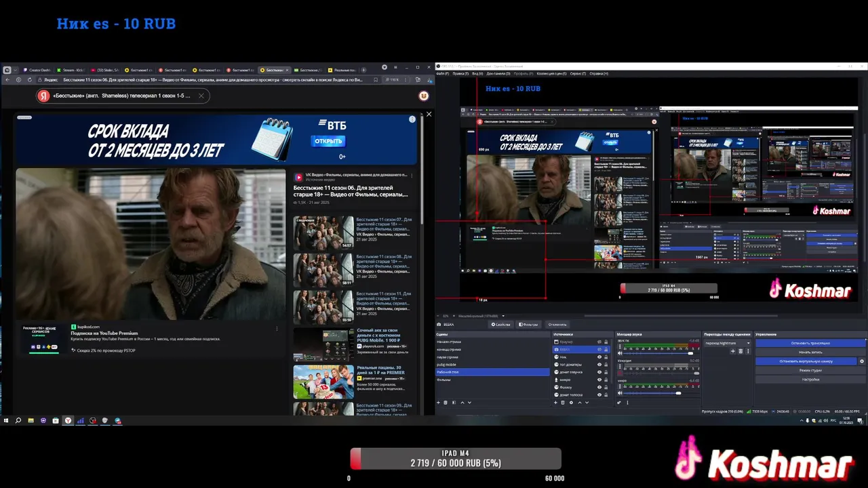The image size is (868, 488).
Task: Toggle lock on донат полоска source
Action: pyautogui.click(x=606, y=394)
